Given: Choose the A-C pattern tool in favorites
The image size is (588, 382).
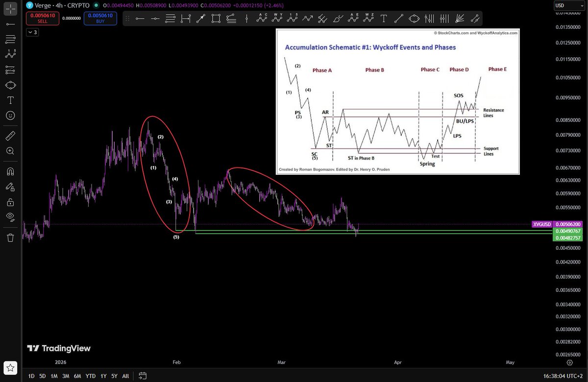Looking at the screenshot, I should [262, 19].
